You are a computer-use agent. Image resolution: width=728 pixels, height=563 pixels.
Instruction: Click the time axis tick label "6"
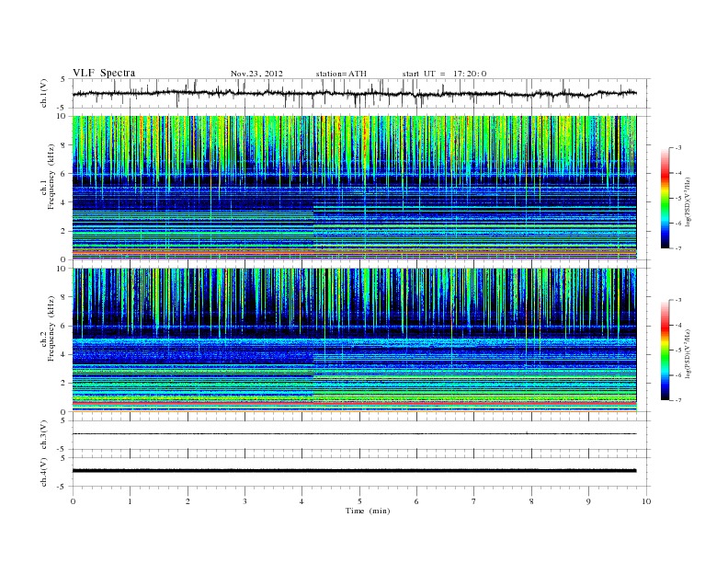[416, 501]
